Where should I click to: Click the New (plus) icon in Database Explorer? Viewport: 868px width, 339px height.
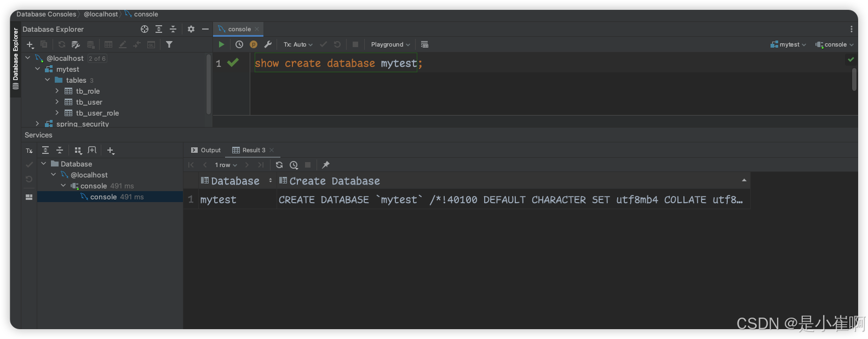coord(30,44)
